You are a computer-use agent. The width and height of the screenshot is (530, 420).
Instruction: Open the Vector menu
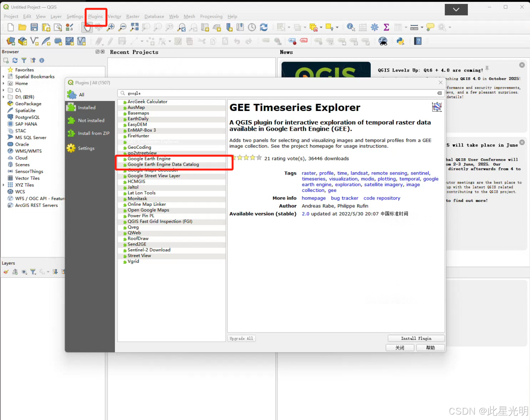coord(115,17)
